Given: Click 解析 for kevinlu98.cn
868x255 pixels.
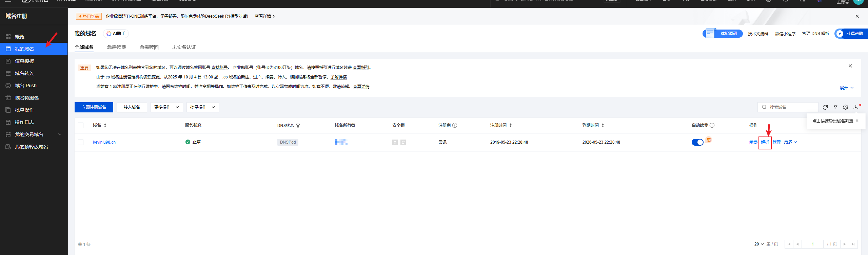Looking at the screenshot, I should pos(765,142).
